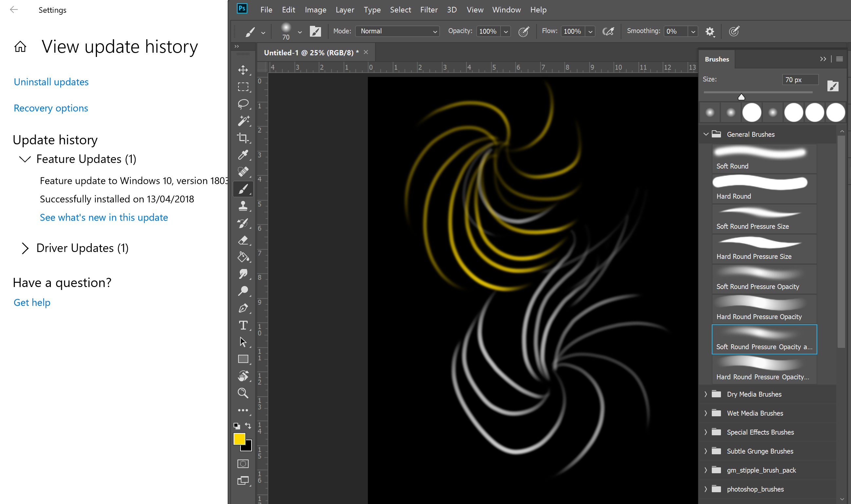Change screen mode
This screenshot has height=504, width=851.
coord(243,480)
